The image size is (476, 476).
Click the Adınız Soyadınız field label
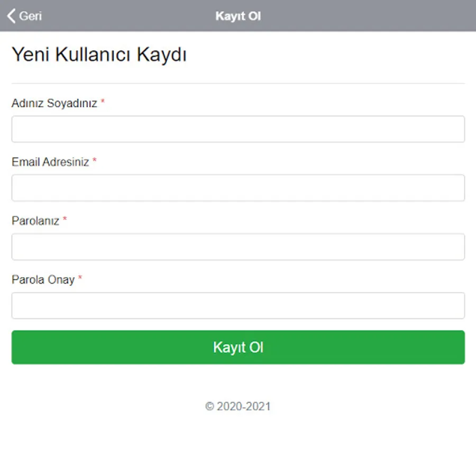coord(54,104)
